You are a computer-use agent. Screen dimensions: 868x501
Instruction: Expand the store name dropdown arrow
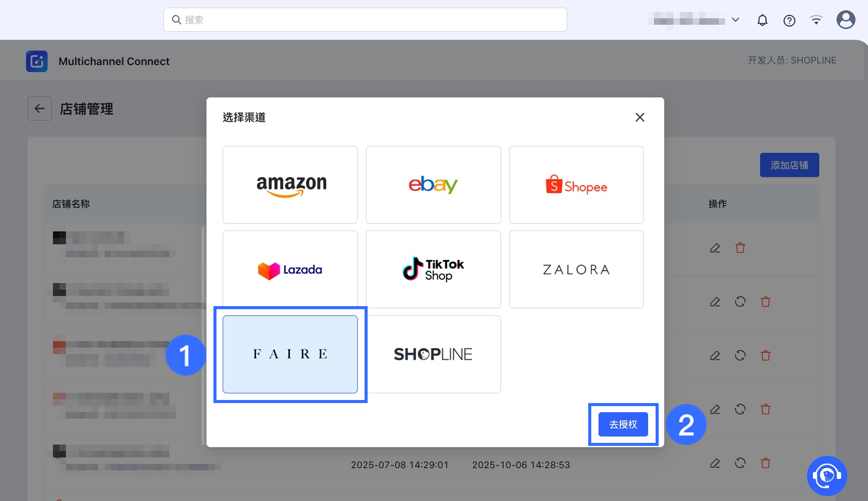735,20
